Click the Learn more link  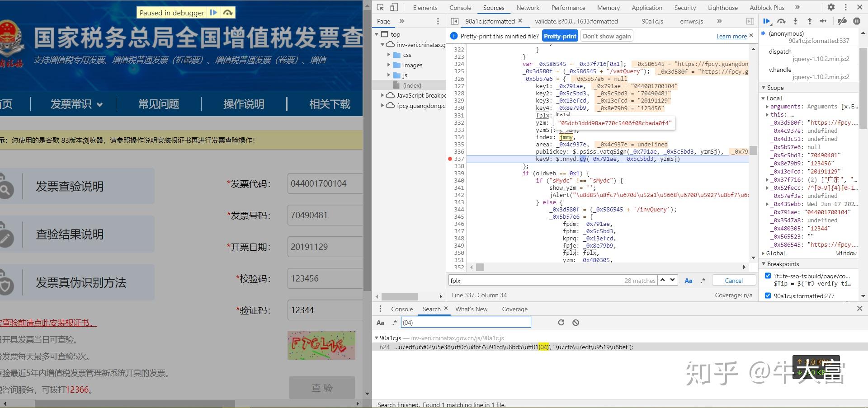(x=731, y=36)
